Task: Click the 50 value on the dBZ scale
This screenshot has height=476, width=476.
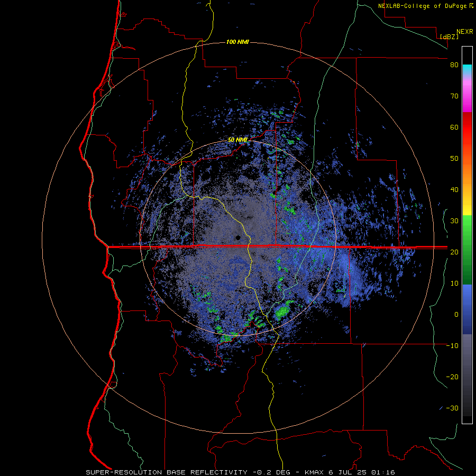Action: tap(454, 159)
